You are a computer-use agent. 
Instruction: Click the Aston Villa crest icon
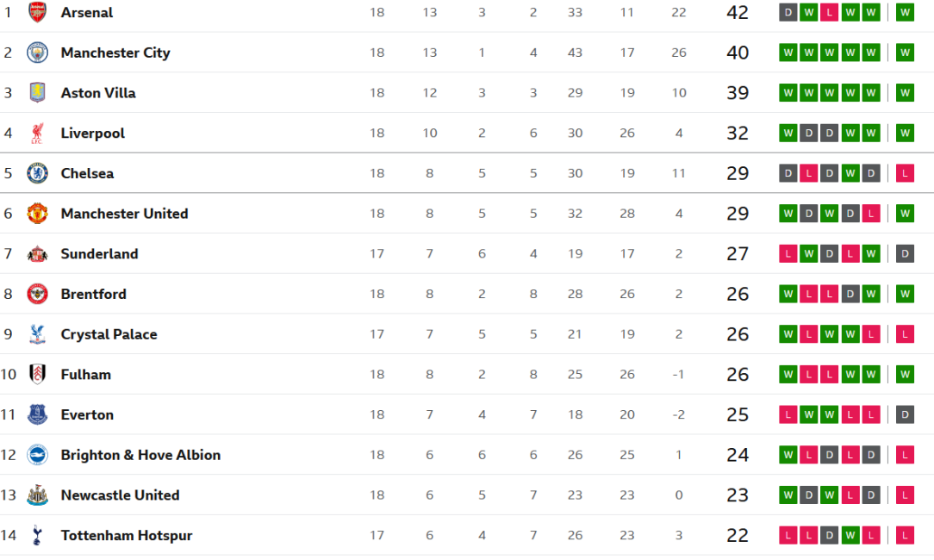38,92
